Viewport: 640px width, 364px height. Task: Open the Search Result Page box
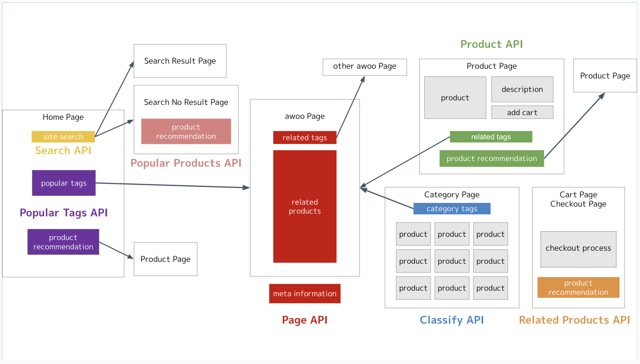coord(180,61)
